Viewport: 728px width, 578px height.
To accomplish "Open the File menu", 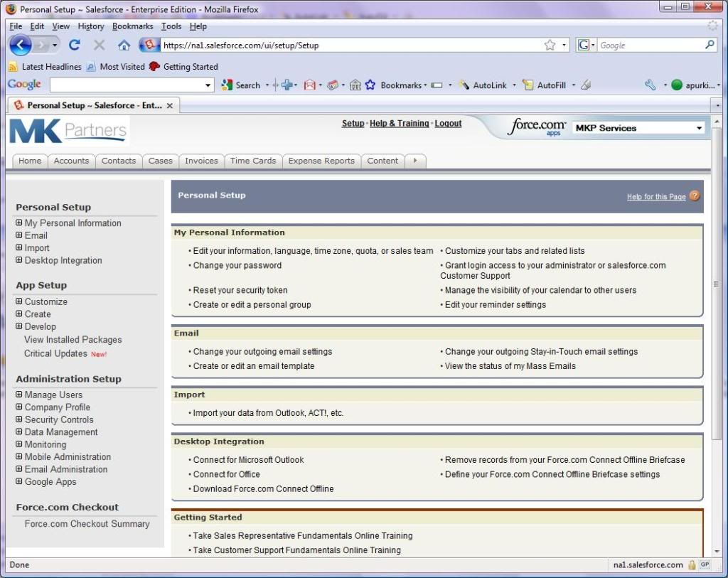I will click(x=16, y=26).
